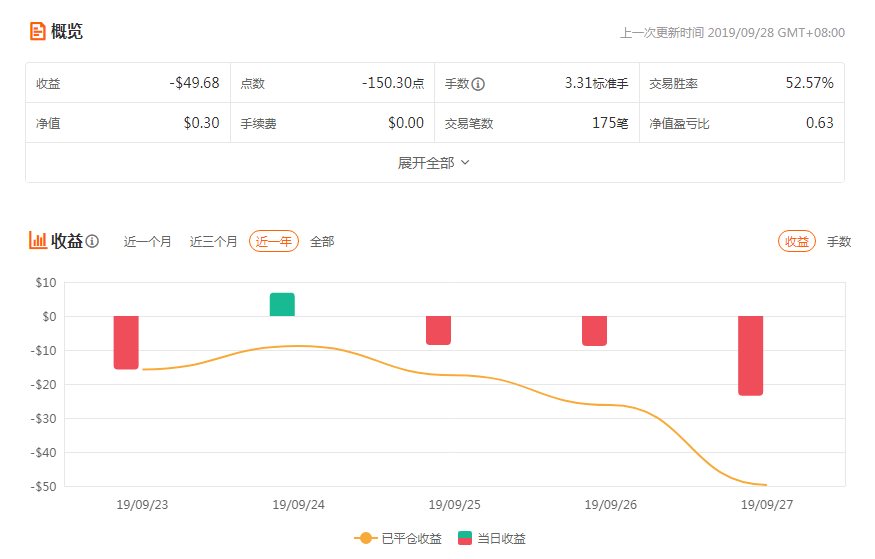The height and width of the screenshot is (559, 875).
Task: Click the green bar for 19/09/24
Action: (x=282, y=305)
